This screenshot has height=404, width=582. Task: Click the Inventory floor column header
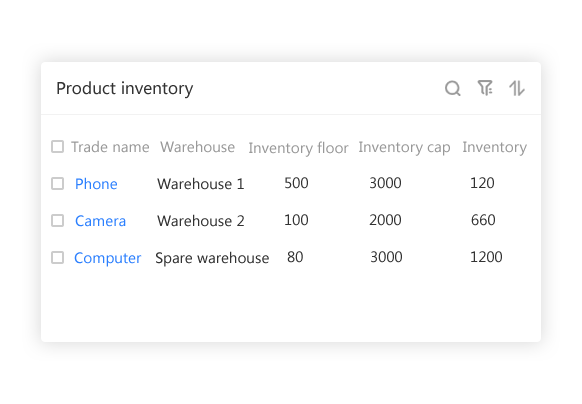point(298,148)
